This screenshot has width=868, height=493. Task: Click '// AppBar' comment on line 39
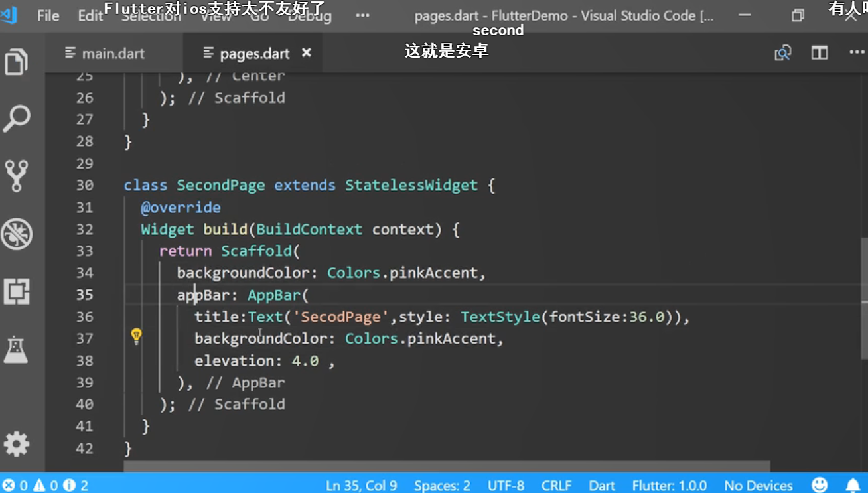[x=245, y=382]
